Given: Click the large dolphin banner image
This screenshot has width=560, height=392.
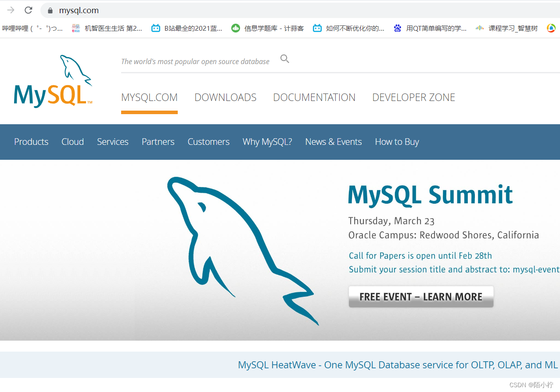Looking at the screenshot, I should 243,250.
